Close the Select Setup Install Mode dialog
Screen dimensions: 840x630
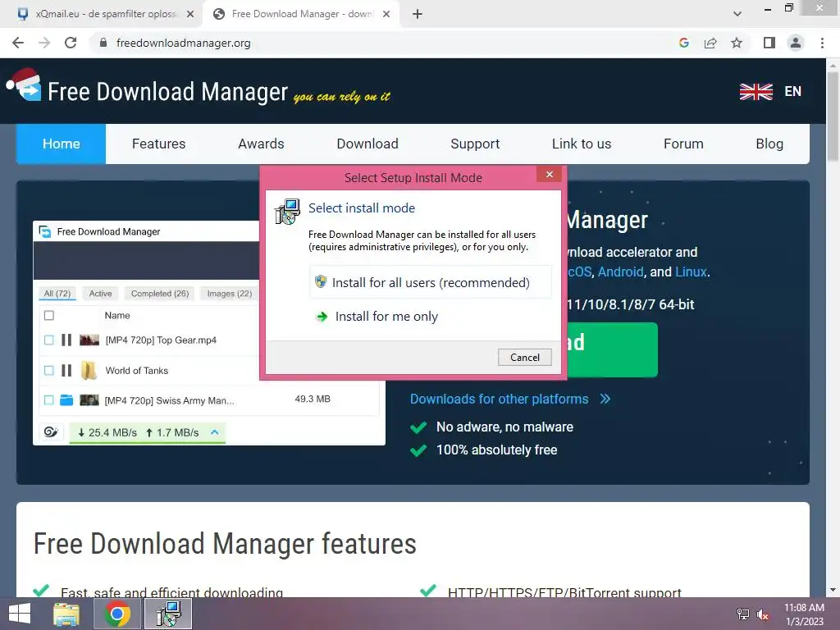click(549, 174)
